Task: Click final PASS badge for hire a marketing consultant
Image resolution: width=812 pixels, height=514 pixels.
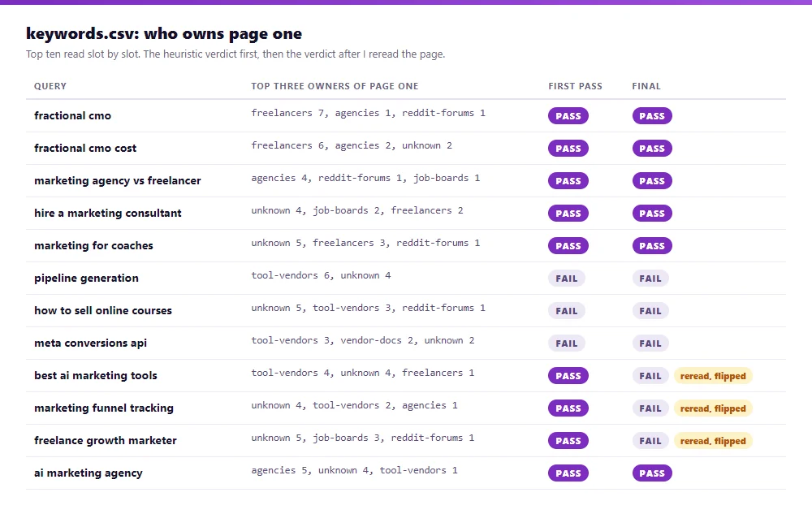Action: pos(652,214)
